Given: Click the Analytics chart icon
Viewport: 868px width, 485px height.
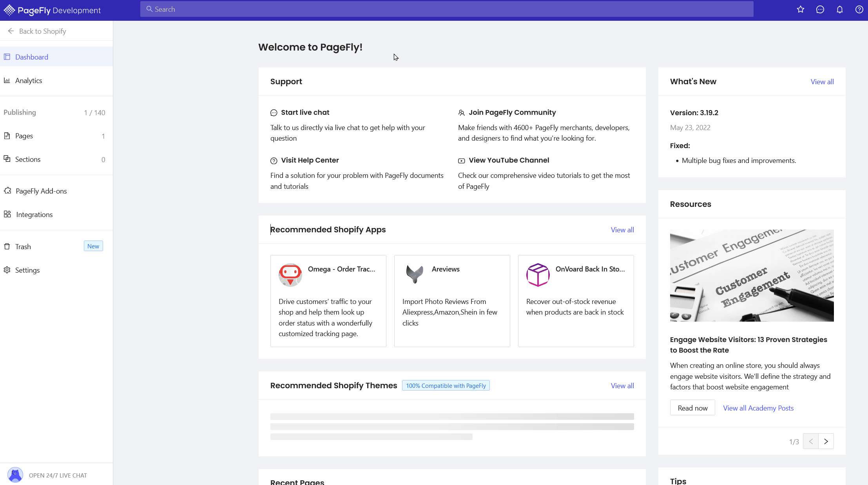Looking at the screenshot, I should [x=7, y=80].
